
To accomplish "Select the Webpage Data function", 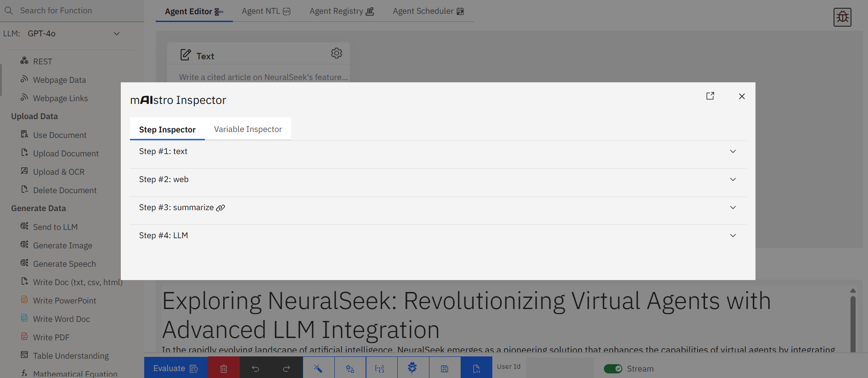I will 59,80.
